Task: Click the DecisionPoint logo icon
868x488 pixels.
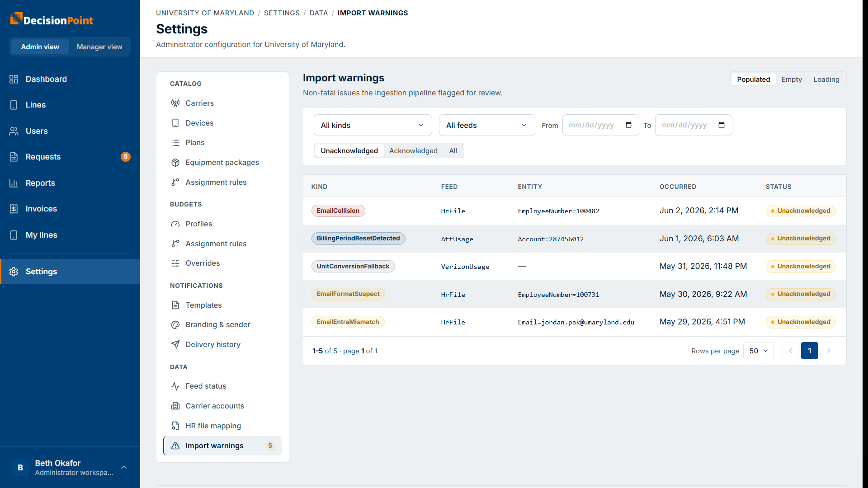Action: [x=16, y=18]
